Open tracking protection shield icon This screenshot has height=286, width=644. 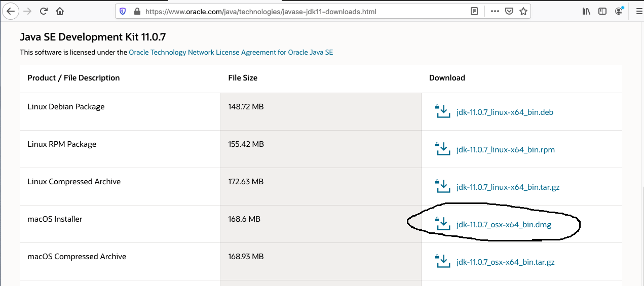(x=123, y=11)
